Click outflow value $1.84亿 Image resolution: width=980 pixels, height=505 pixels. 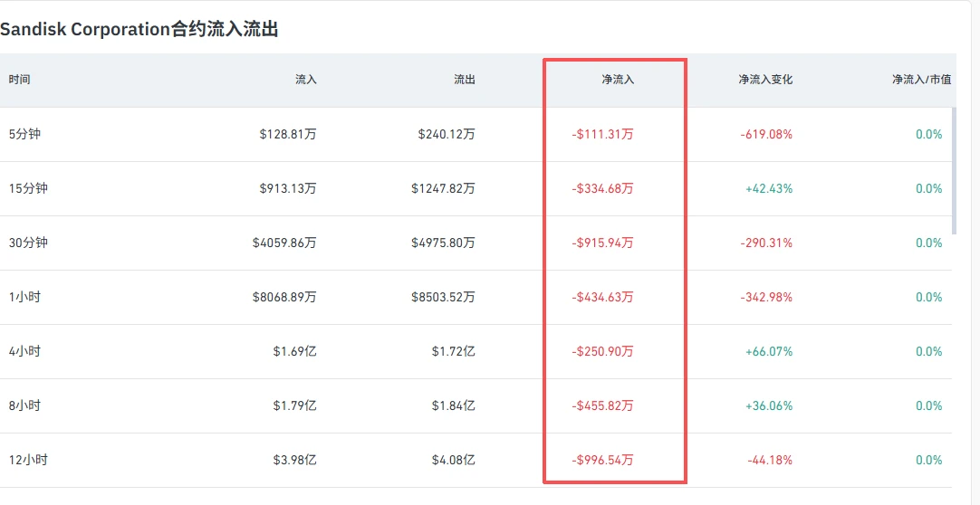click(453, 405)
